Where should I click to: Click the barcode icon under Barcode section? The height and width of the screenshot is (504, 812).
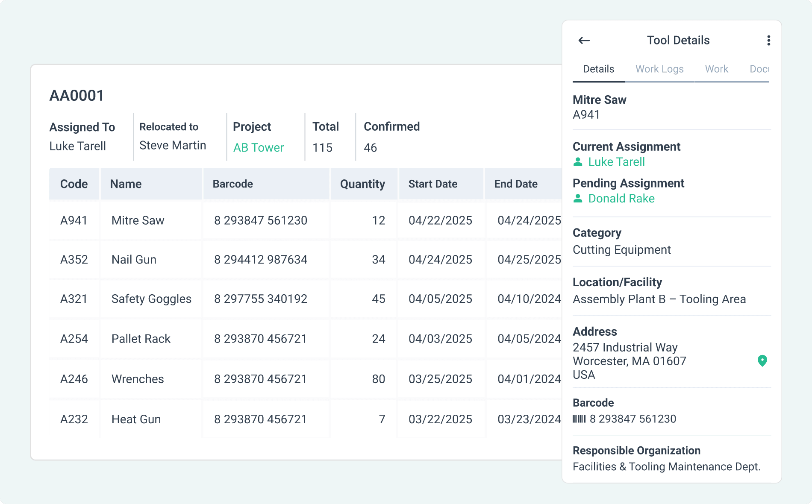click(x=579, y=419)
